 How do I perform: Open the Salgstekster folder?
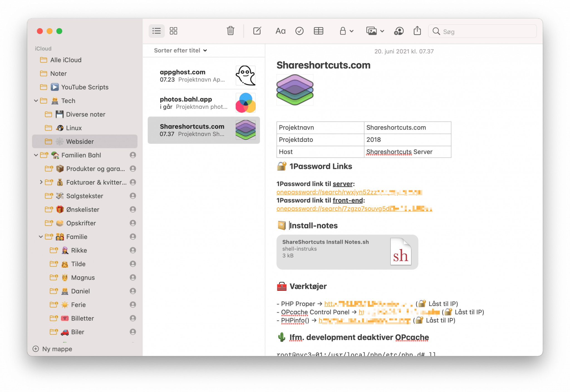point(85,196)
